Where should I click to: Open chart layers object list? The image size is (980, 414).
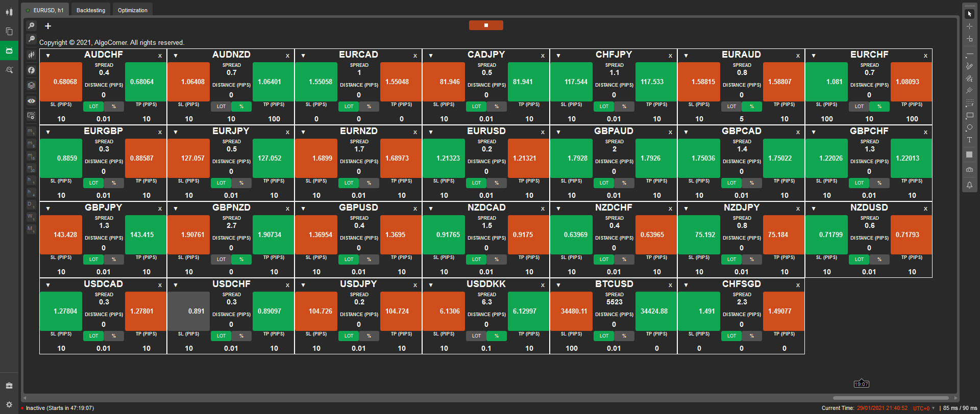(31, 86)
